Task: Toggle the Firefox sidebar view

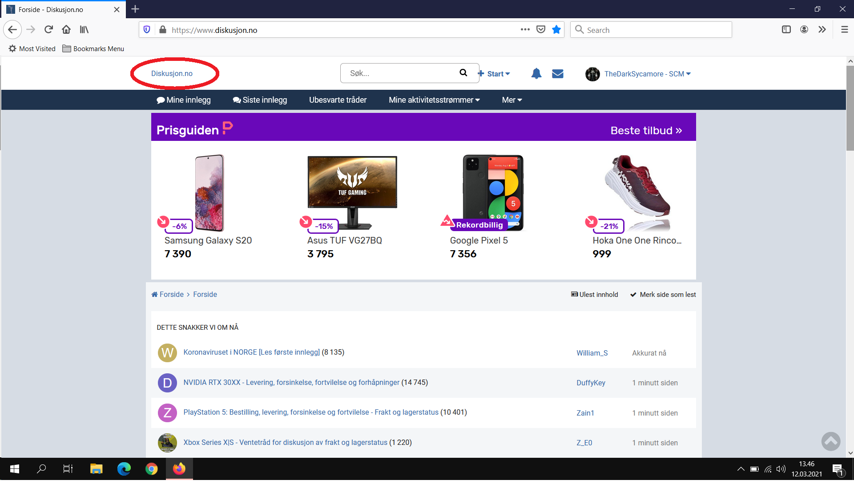Action: click(x=786, y=30)
